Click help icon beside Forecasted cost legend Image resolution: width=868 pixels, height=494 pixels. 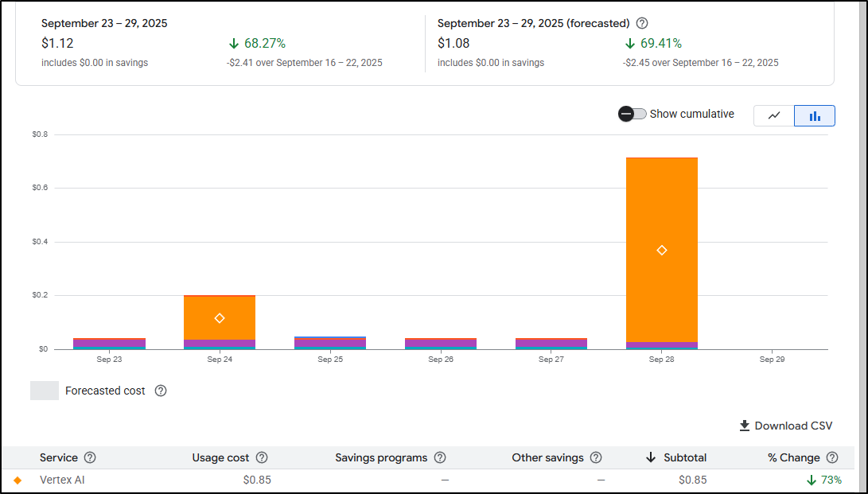pyautogui.click(x=161, y=391)
